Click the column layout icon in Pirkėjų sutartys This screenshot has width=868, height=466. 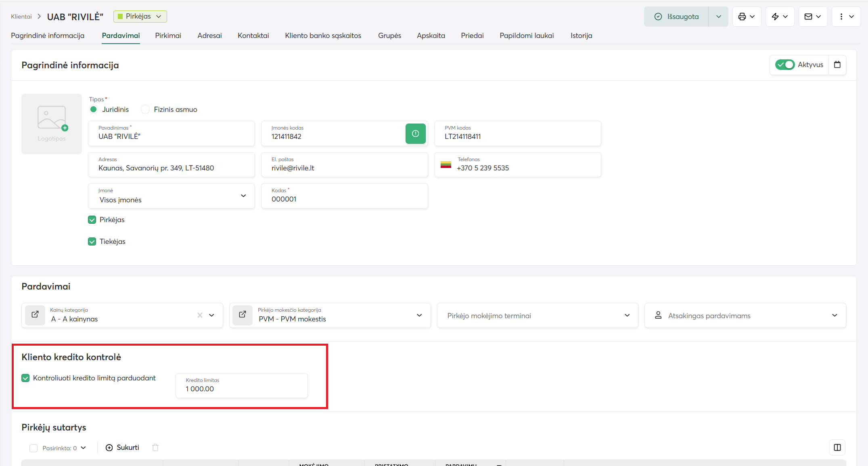[x=837, y=447]
